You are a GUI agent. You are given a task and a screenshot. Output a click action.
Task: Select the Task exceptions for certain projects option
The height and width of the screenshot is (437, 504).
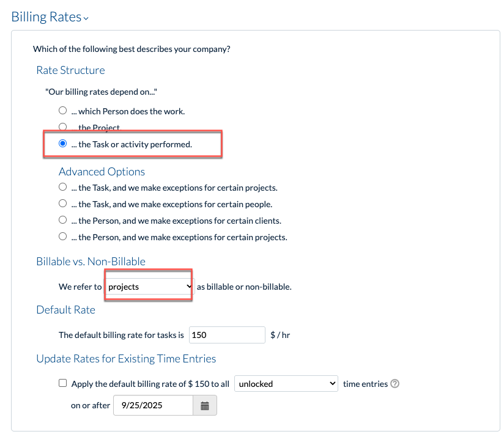tap(62, 186)
